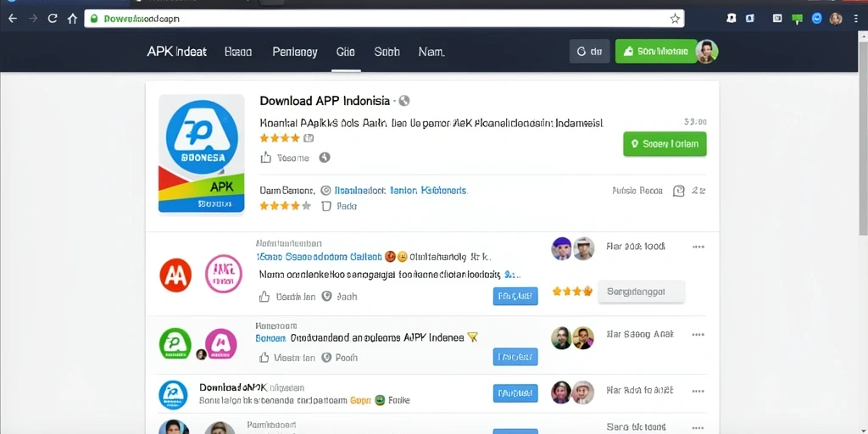The width and height of the screenshot is (868, 434).
Task: Click comment icon beside the 22 count
Action: [679, 191]
